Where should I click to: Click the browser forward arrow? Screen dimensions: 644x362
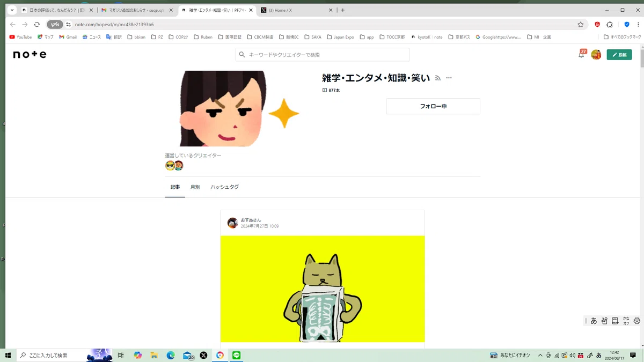(25, 25)
